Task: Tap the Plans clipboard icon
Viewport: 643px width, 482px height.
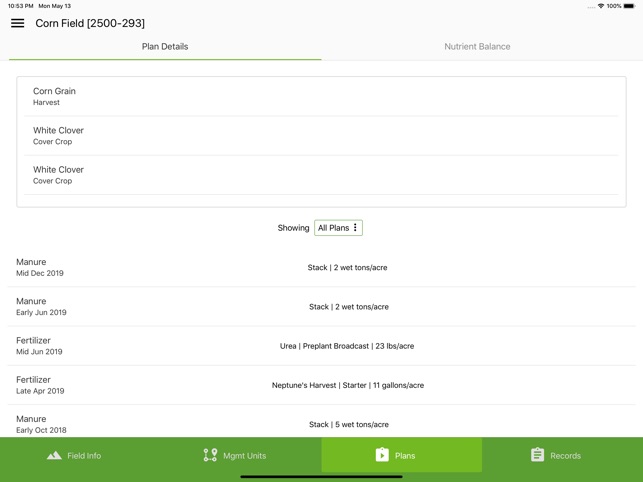Action: 382,455
